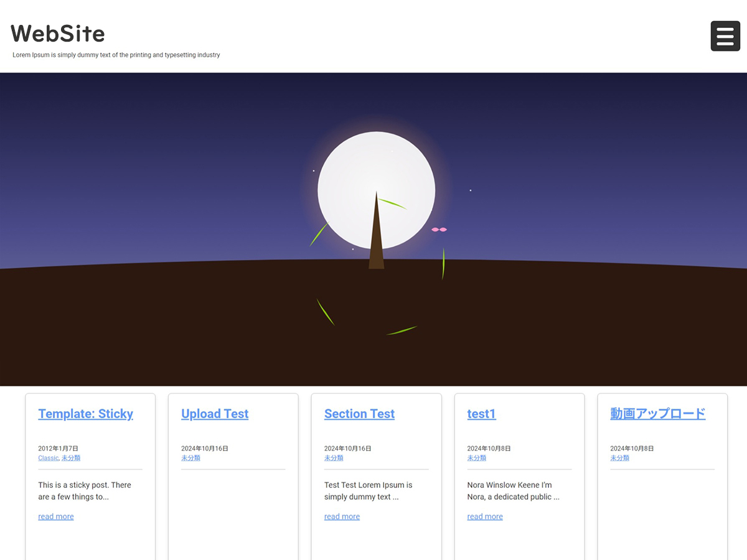Click read more in test1 card
Viewport: 747px width, 560px height.
pyautogui.click(x=485, y=516)
